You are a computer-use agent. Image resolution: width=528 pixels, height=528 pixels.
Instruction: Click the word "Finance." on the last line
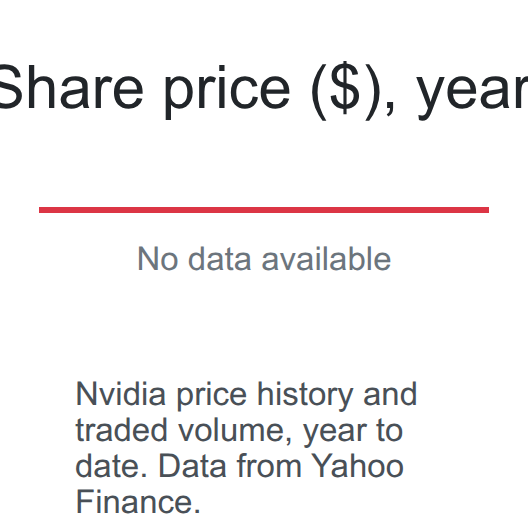(138, 502)
